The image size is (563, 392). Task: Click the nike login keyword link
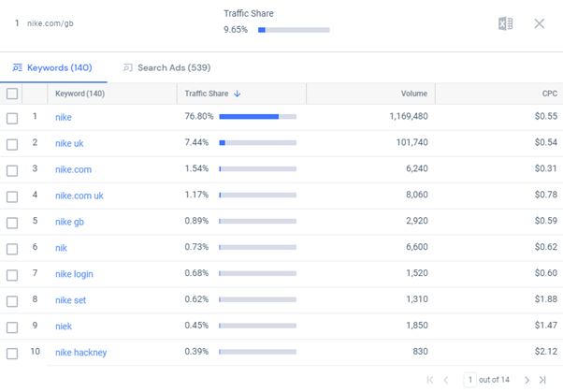(x=74, y=274)
